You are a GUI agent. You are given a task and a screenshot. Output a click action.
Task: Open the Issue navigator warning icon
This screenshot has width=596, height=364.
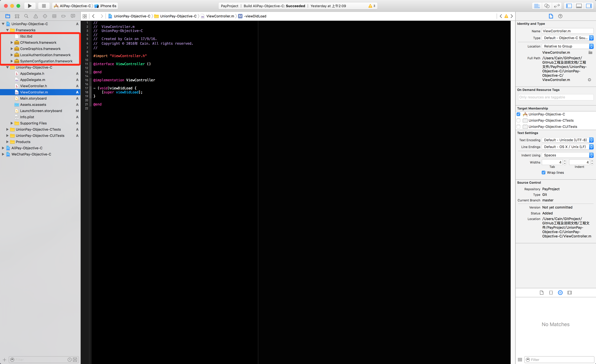[x=36, y=16]
